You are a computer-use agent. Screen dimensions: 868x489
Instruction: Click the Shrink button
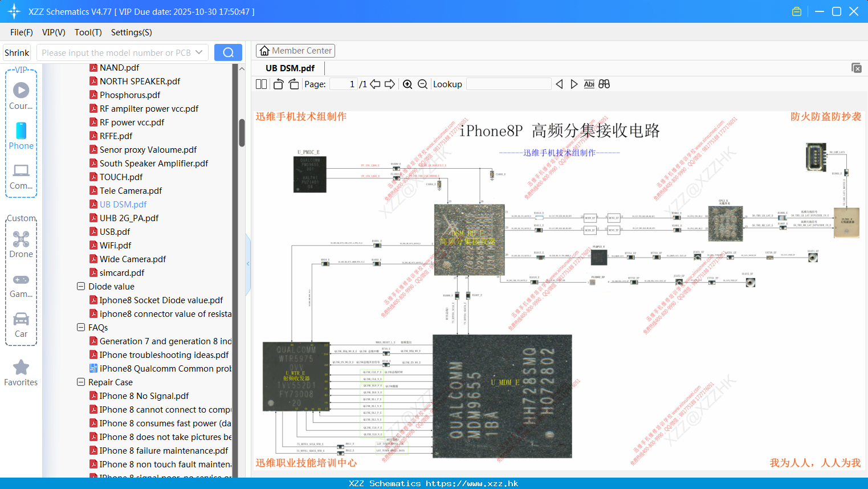coord(17,52)
